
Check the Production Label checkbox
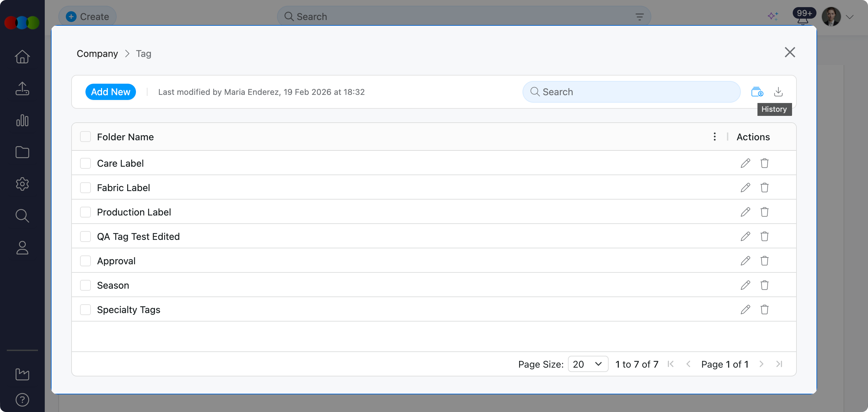(x=85, y=212)
